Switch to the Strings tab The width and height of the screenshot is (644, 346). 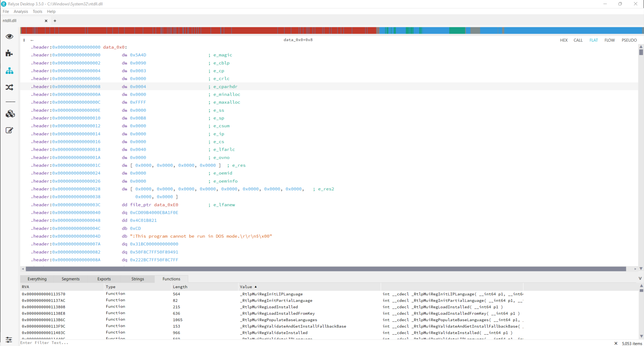(138, 279)
